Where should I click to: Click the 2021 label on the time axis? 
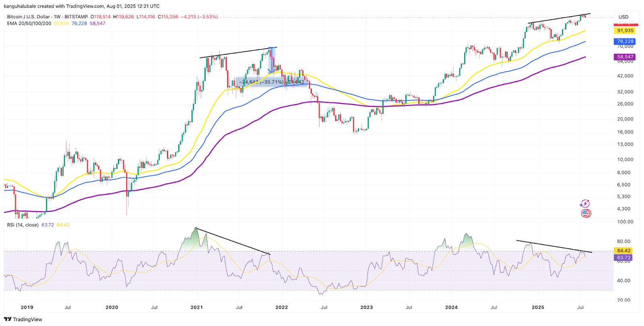196,307
